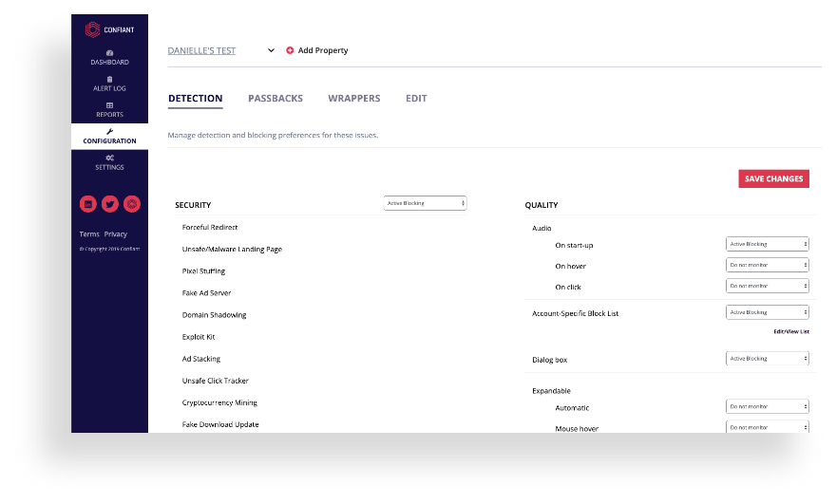
Task: Click the Configuration wrench icon
Action: 109,132
